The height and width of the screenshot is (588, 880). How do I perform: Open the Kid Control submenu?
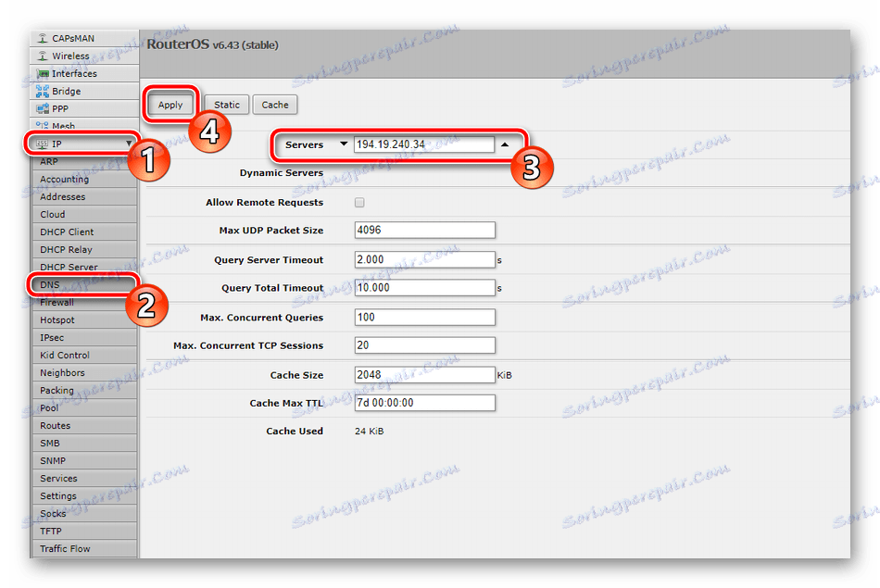84,356
